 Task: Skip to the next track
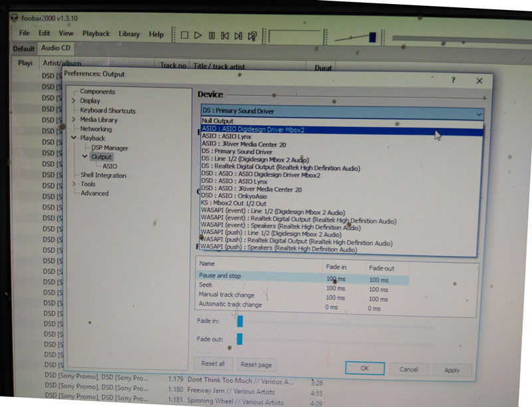tap(238, 36)
